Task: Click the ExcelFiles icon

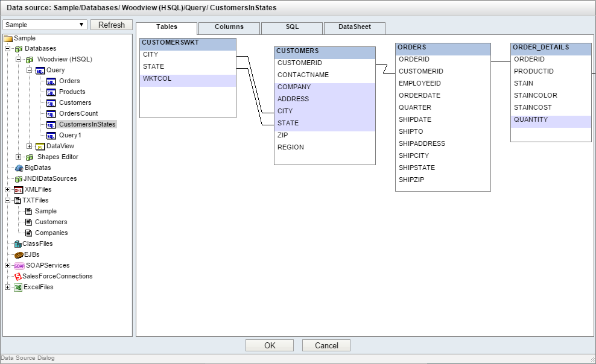Action: tap(18, 287)
